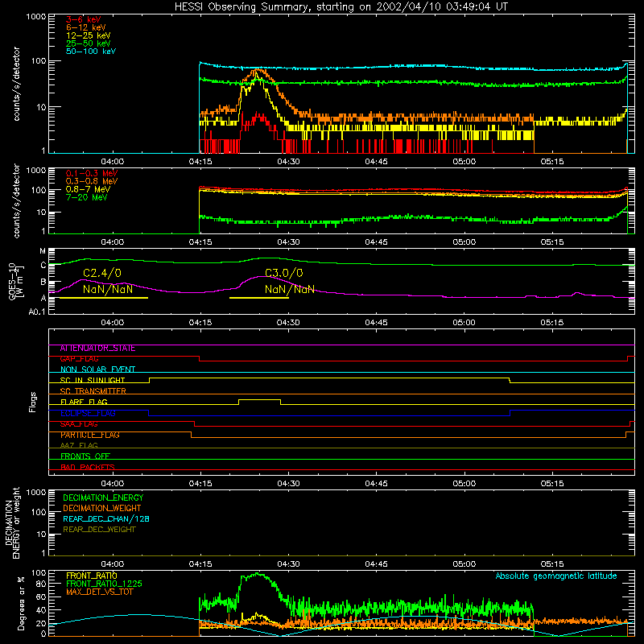644x644 pixels.
Task: Select the ECLIPSE_FLAG label
Action: click(88, 413)
